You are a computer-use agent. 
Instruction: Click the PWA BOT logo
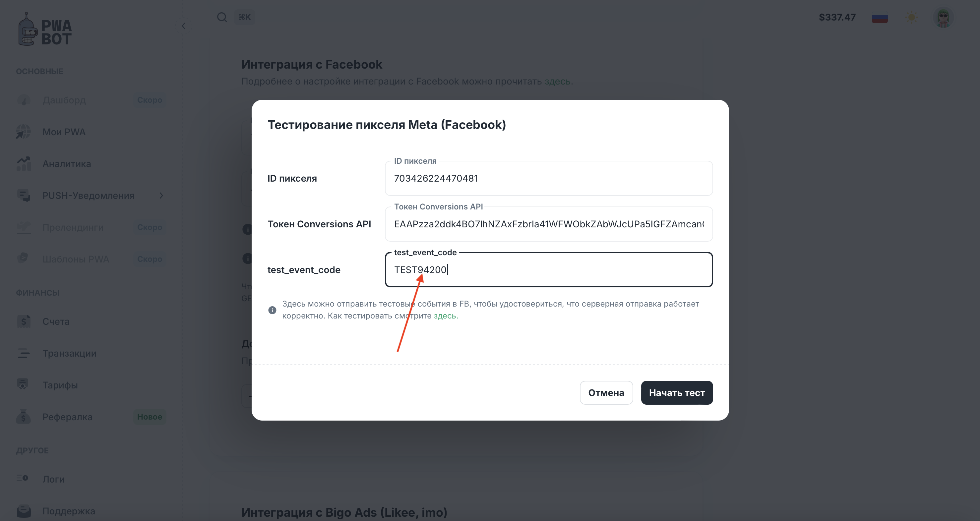[44, 30]
